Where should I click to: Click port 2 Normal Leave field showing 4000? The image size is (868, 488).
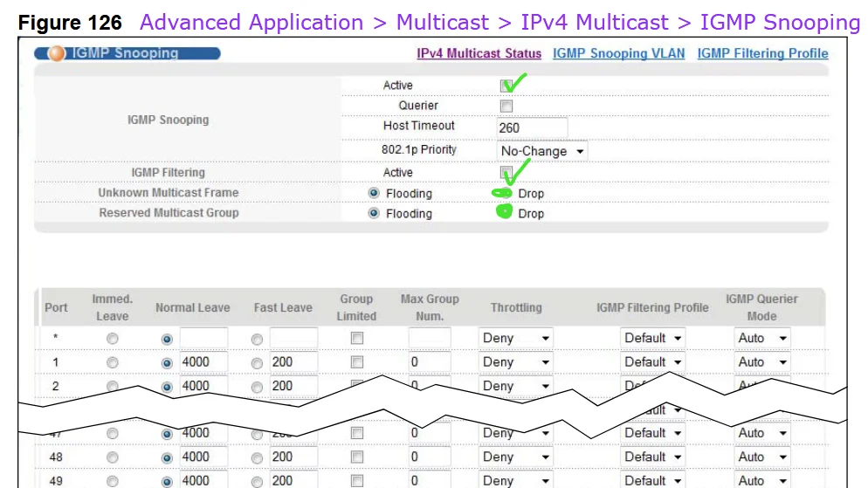coord(203,385)
